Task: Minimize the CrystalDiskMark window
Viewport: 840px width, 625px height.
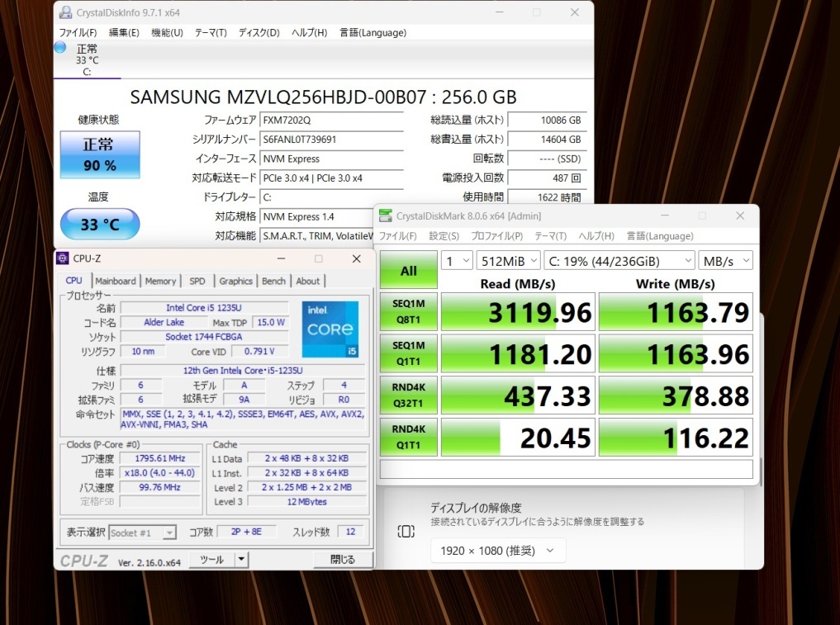Action: click(665, 215)
